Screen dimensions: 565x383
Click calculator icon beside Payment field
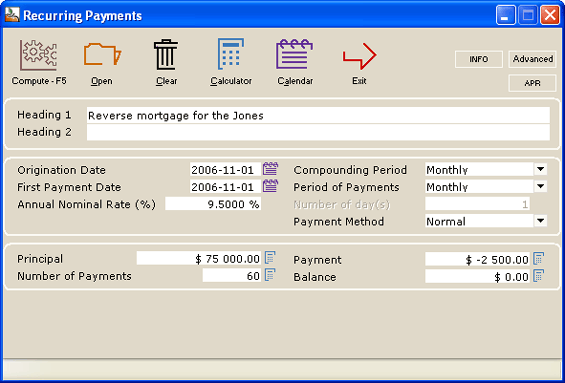(x=539, y=258)
